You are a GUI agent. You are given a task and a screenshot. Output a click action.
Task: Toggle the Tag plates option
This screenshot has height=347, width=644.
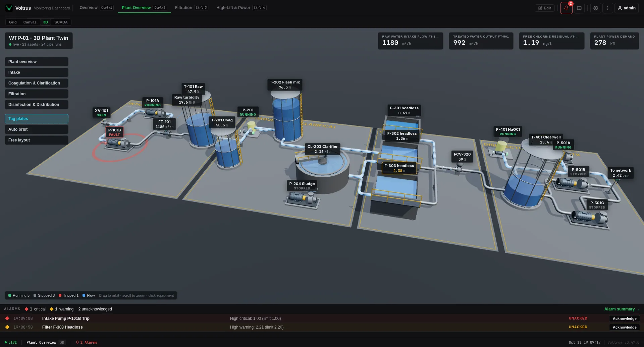(x=37, y=119)
